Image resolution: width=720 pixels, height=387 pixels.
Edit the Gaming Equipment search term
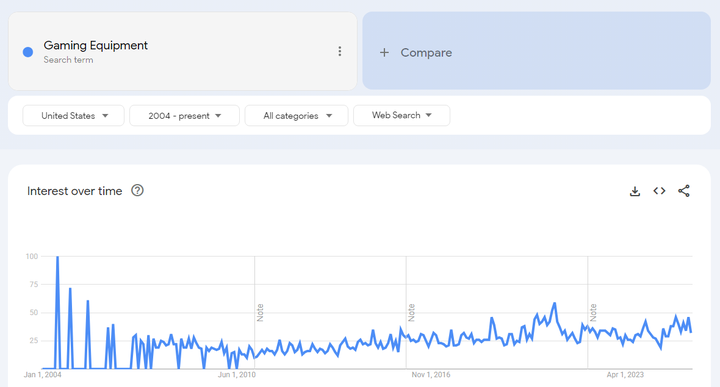(x=96, y=45)
